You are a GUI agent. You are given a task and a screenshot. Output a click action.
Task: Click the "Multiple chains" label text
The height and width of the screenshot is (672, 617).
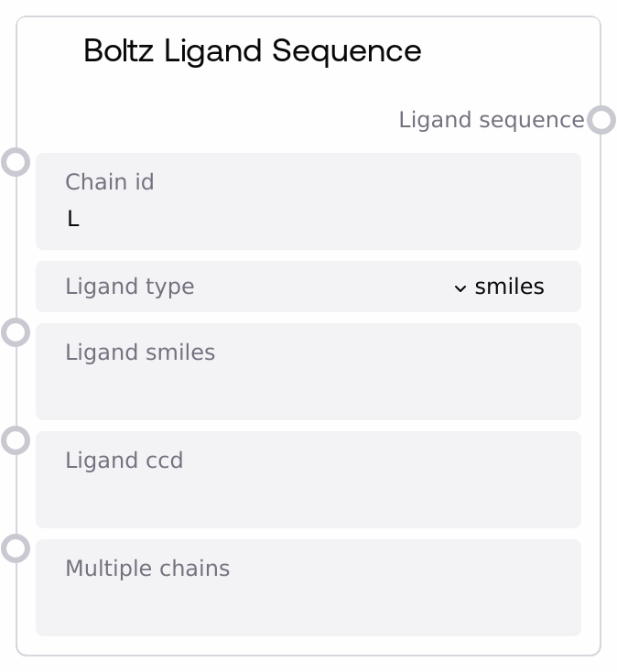pos(147,569)
